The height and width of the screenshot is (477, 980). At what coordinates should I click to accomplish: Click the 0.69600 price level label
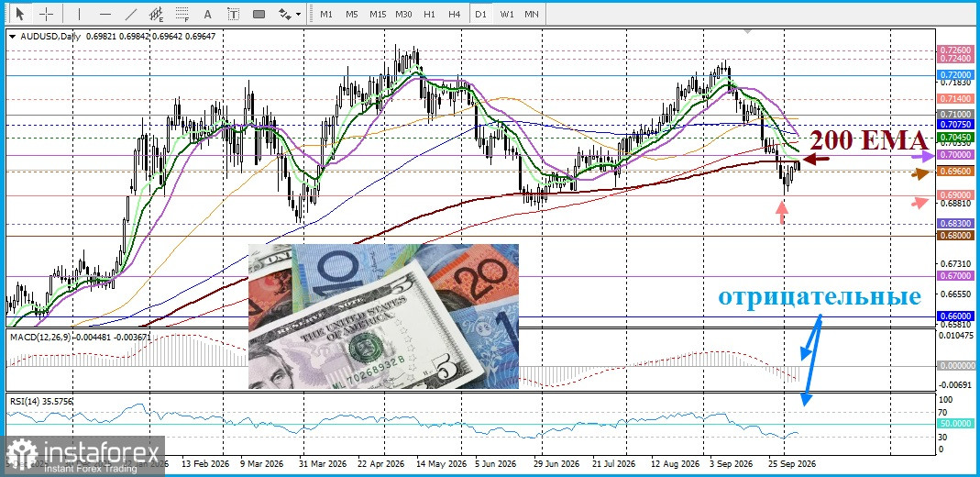click(954, 171)
